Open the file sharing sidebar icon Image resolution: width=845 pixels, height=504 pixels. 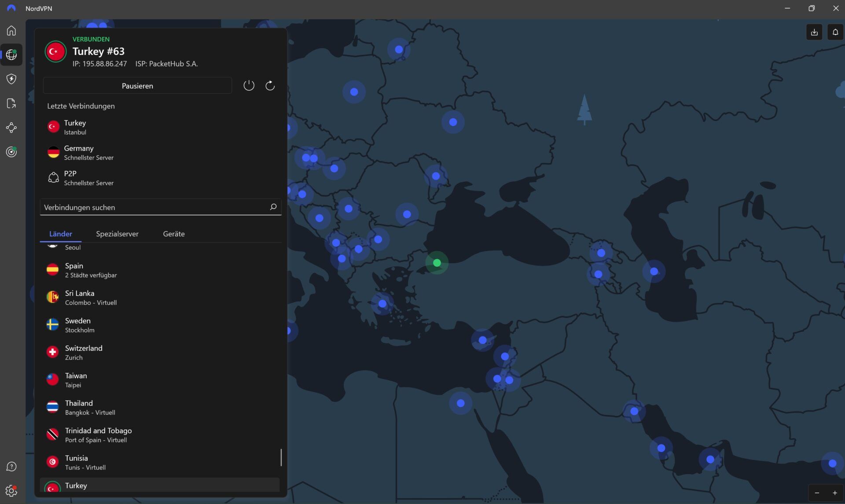[11, 103]
